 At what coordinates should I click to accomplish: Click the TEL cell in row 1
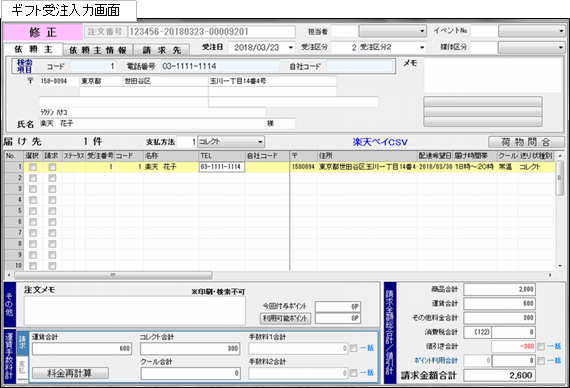click(222, 167)
